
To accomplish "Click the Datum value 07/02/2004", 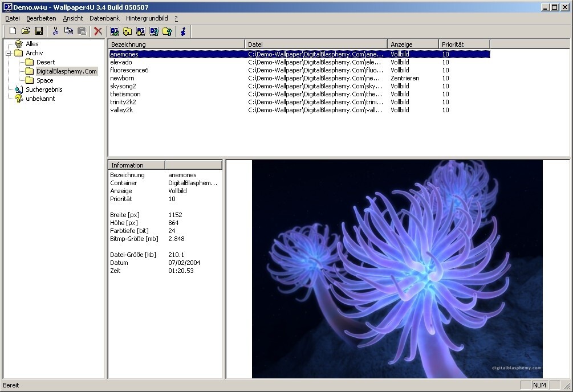I will coord(184,263).
